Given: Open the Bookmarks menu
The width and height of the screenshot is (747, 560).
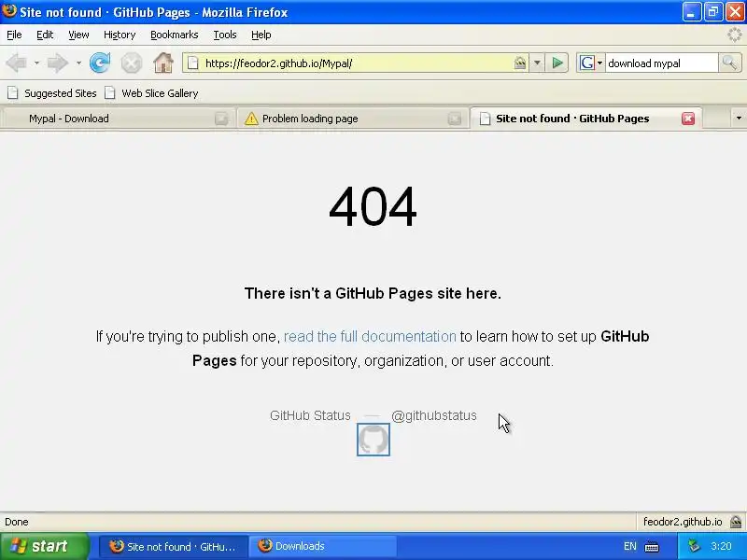Looking at the screenshot, I should (175, 35).
